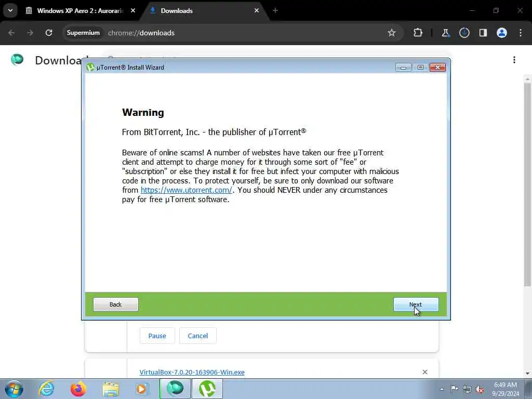The image size is (532, 399).
Task: Close the Downloads tab
Action: click(x=257, y=10)
